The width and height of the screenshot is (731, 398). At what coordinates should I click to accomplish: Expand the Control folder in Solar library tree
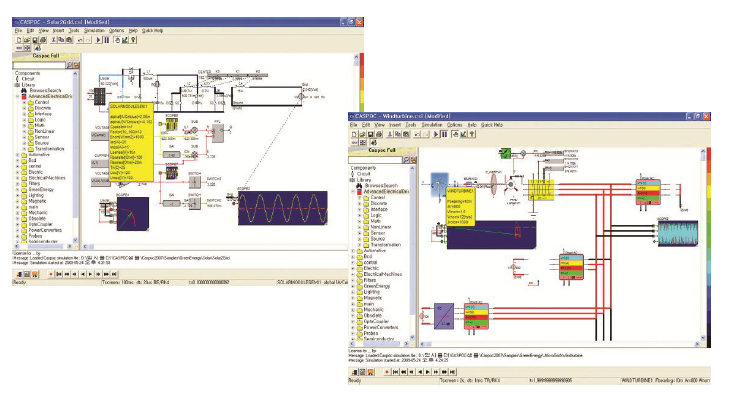pos(25,103)
